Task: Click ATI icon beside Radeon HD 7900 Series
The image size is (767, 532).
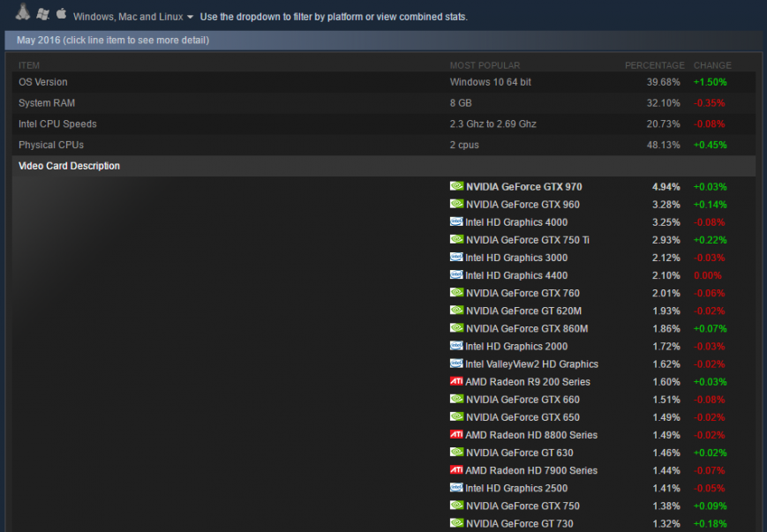Action: coord(456,469)
